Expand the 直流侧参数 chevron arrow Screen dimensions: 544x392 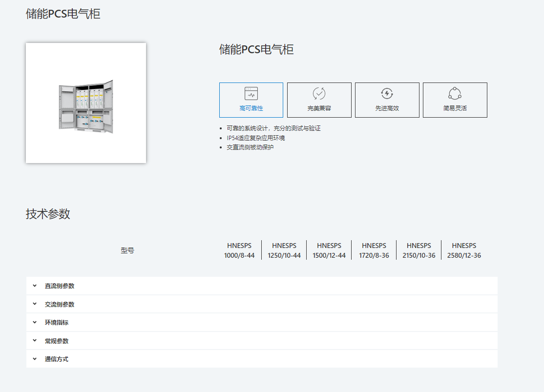[x=35, y=286]
